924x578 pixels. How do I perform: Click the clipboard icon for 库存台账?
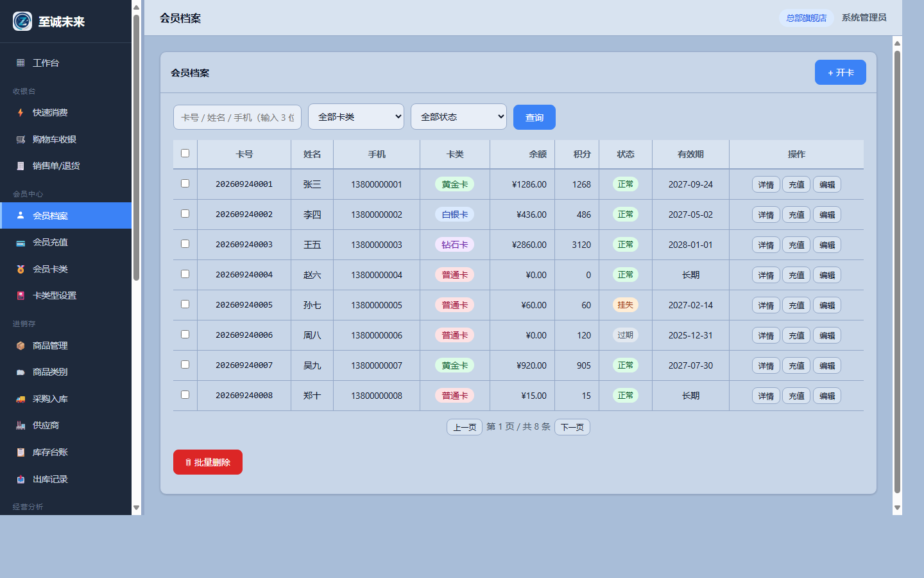[x=21, y=452]
